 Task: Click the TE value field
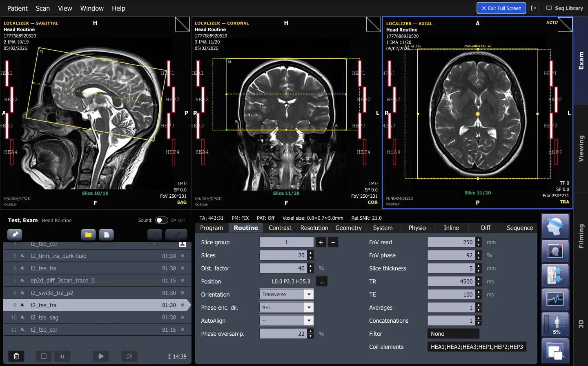click(x=452, y=295)
